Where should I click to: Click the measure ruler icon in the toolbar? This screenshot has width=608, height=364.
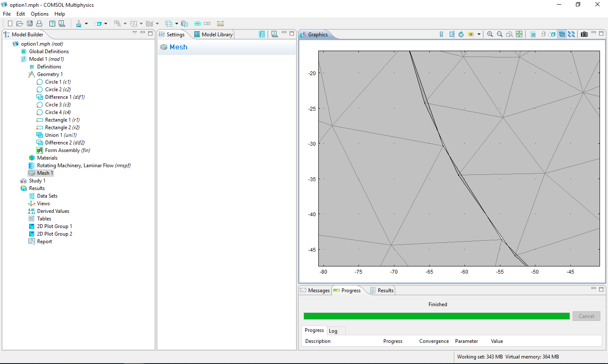(220, 24)
